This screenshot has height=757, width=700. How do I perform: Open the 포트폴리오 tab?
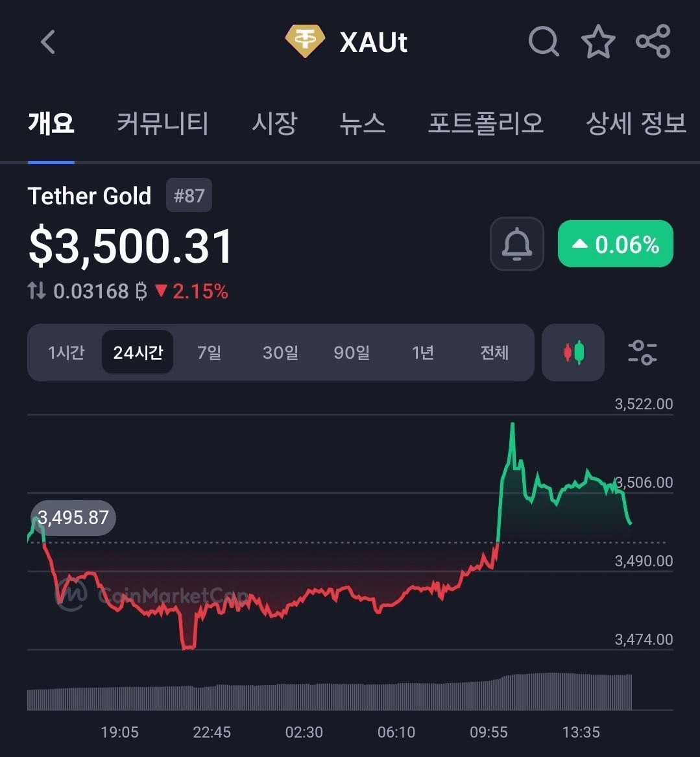click(486, 123)
